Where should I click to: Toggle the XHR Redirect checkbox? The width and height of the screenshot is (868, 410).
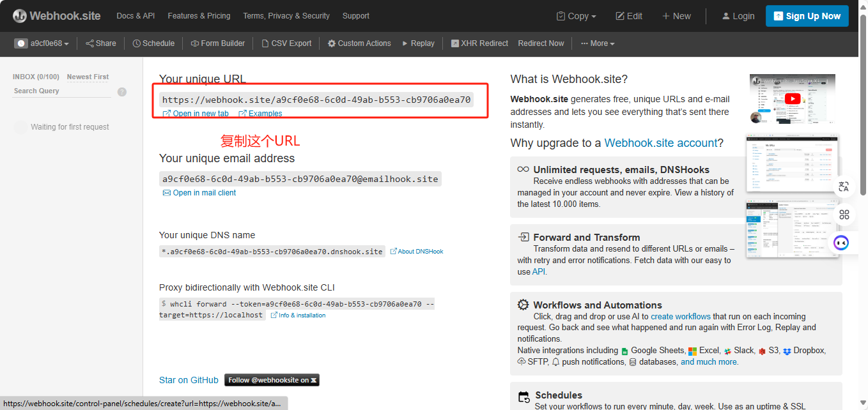[x=455, y=43]
